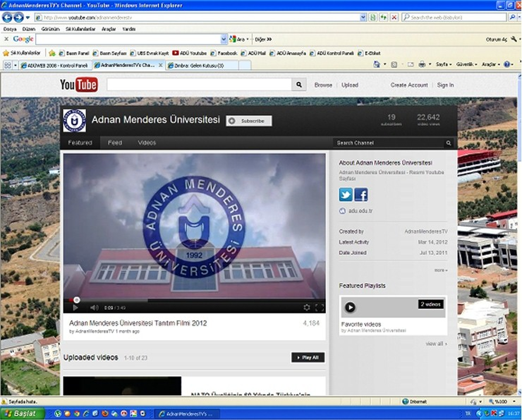Click the Adnan Menderes channel avatar logo
Image resolution: width=522 pixels, height=420 pixels.
click(x=74, y=121)
